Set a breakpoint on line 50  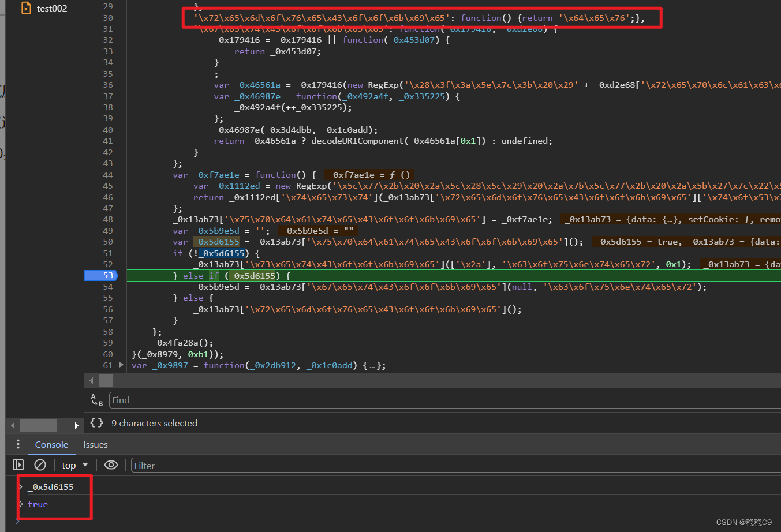108,242
